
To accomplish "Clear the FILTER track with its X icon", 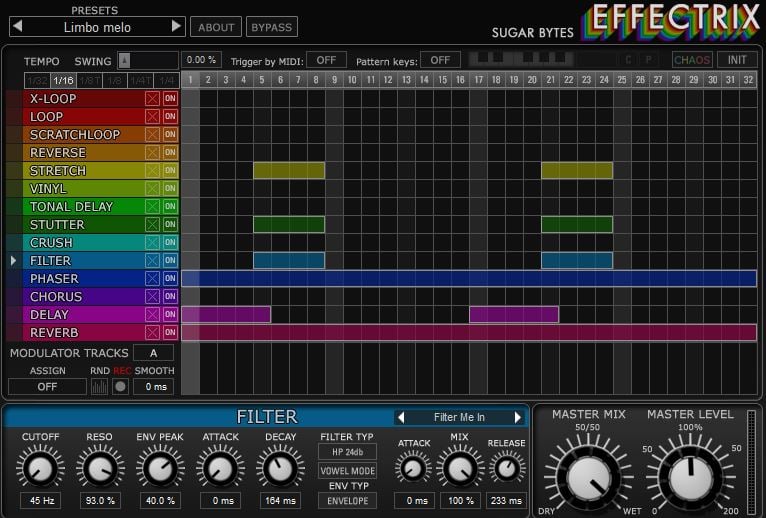I will (x=152, y=260).
